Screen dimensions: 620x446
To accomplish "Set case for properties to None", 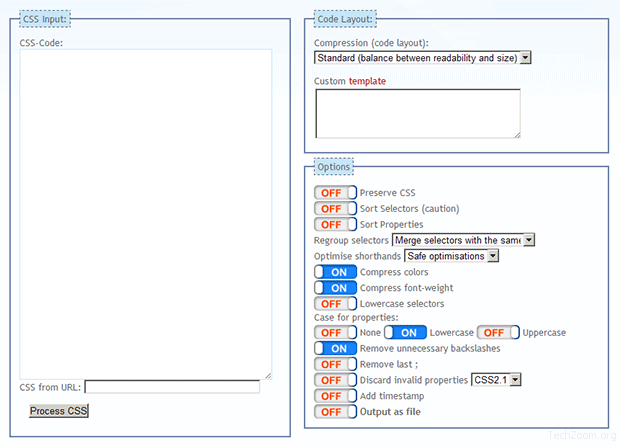I will coord(335,333).
